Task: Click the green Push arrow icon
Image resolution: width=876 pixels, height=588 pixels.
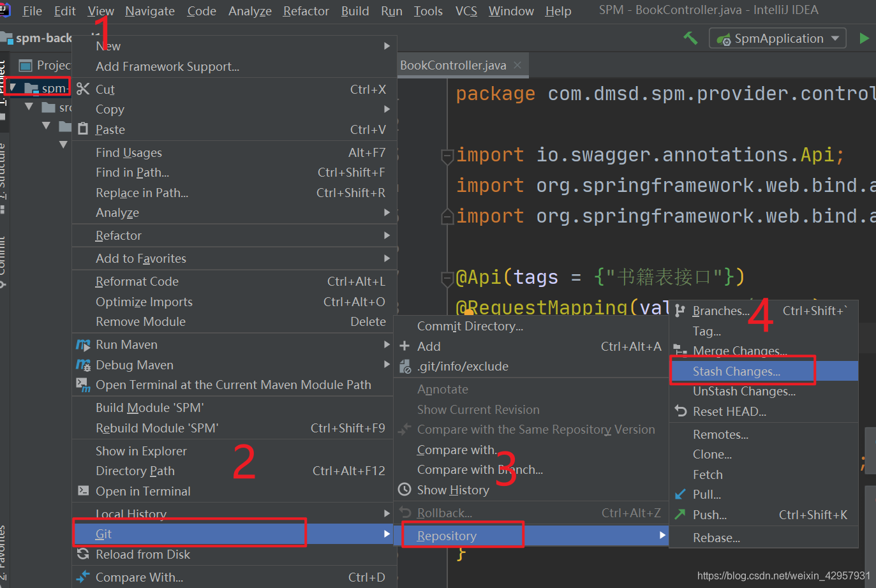Action: (x=680, y=514)
